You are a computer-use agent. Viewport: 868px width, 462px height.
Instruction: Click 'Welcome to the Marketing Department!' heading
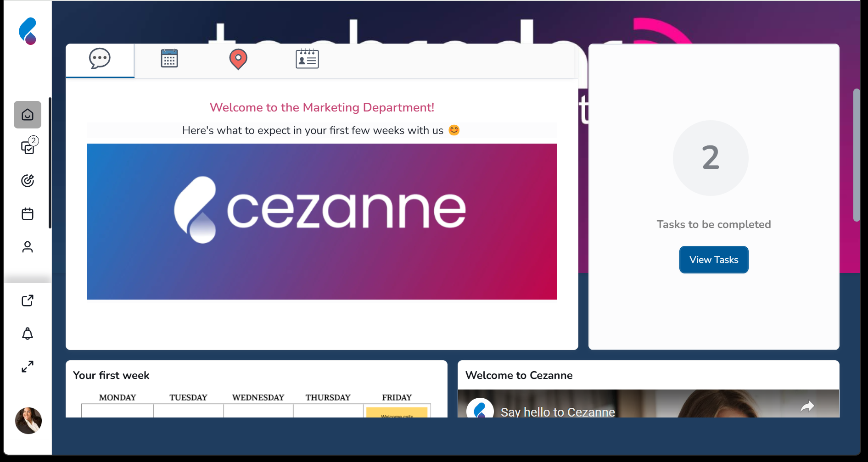tap(322, 107)
